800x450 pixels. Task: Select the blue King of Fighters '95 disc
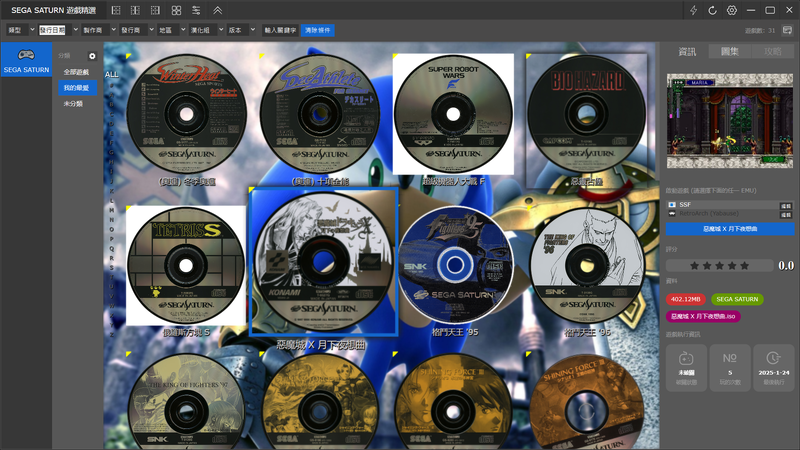click(454, 265)
